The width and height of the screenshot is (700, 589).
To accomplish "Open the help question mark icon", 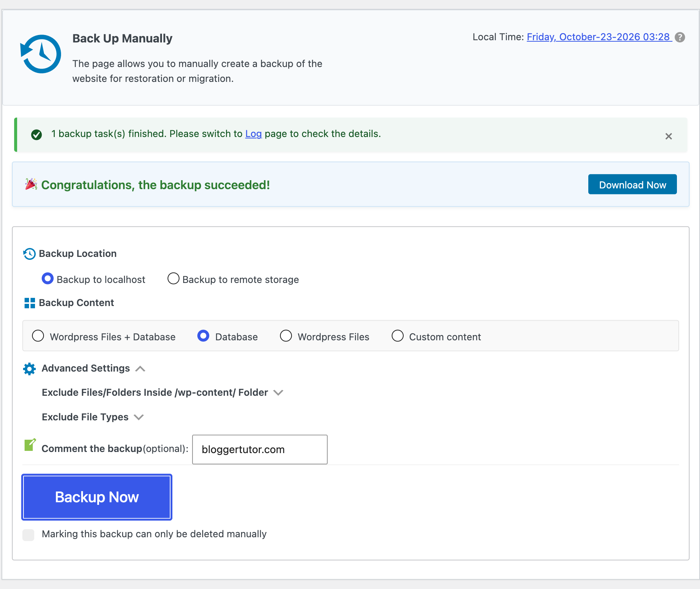I will pyautogui.click(x=680, y=37).
